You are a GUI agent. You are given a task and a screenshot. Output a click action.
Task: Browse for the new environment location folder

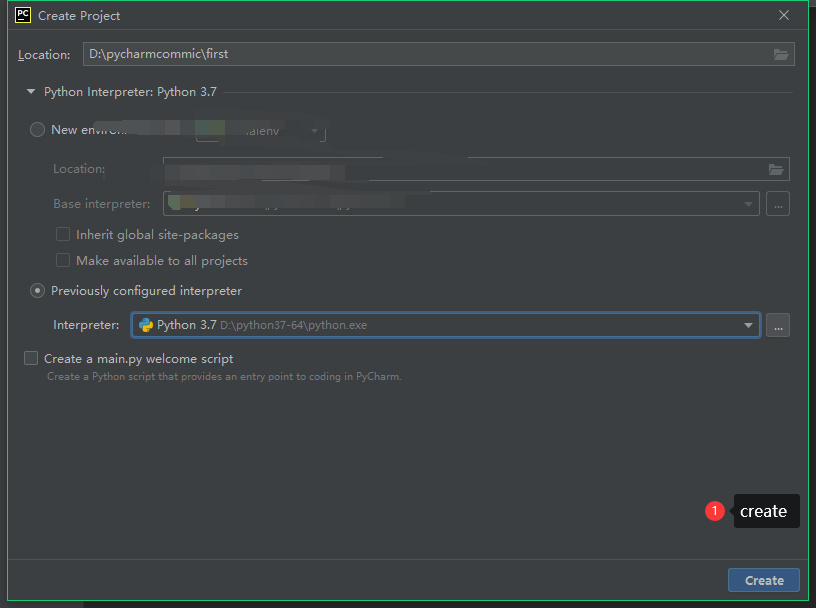click(776, 169)
